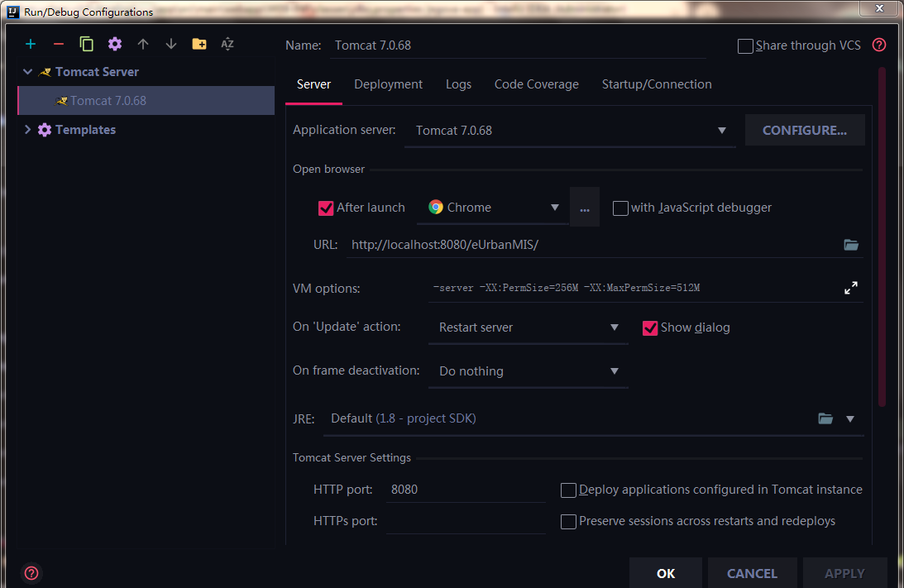This screenshot has height=588, width=904.
Task: Move configuration down with arrow icon
Action: [x=171, y=44]
